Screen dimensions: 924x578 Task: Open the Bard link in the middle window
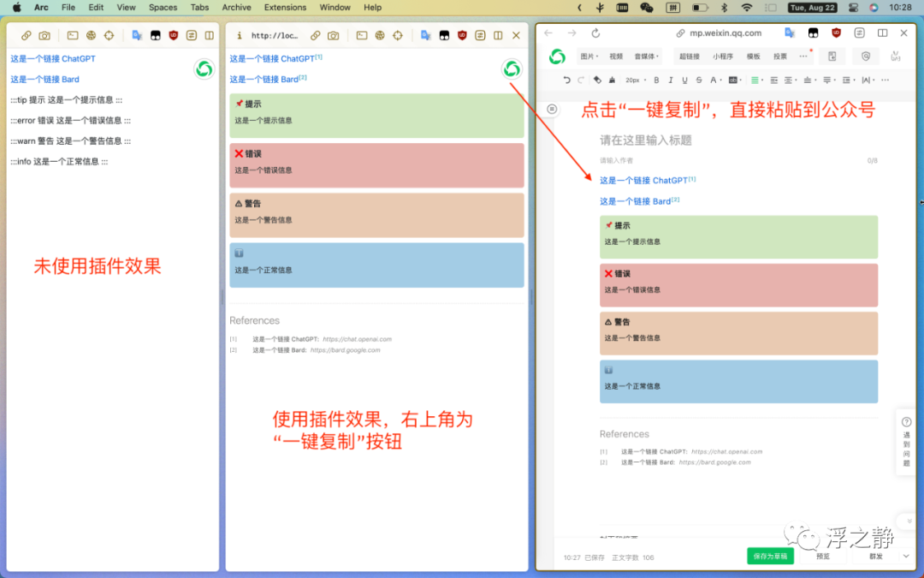(268, 79)
